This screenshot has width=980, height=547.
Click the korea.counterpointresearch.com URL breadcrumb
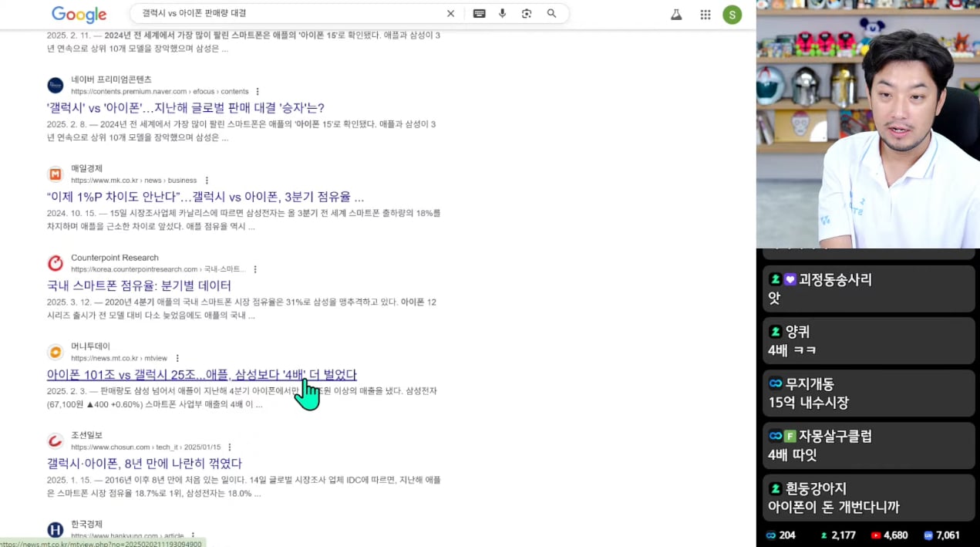[x=158, y=269]
